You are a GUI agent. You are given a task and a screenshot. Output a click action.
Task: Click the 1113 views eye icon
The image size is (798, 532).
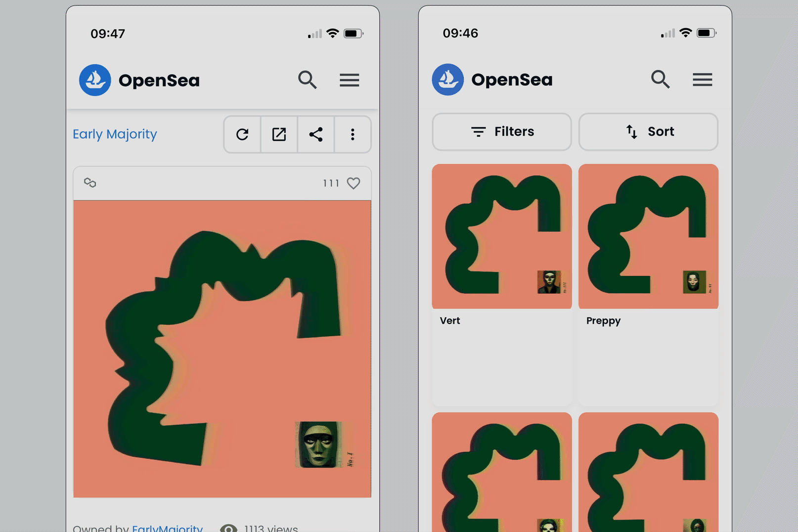(x=228, y=528)
